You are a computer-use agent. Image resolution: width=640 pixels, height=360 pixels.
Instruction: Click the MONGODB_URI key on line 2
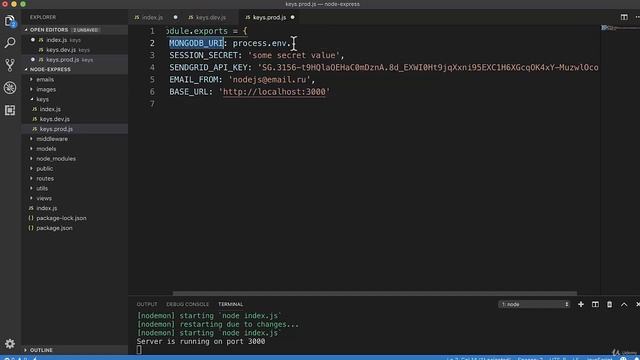point(196,43)
